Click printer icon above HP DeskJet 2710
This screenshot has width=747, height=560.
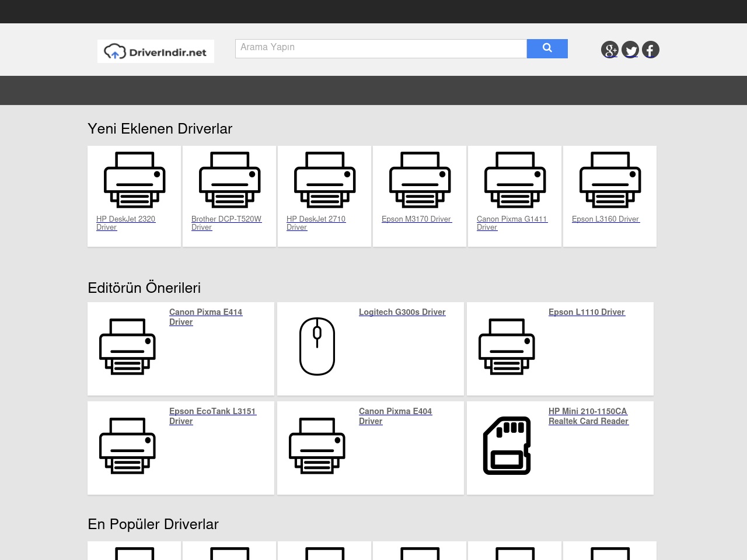click(x=325, y=180)
